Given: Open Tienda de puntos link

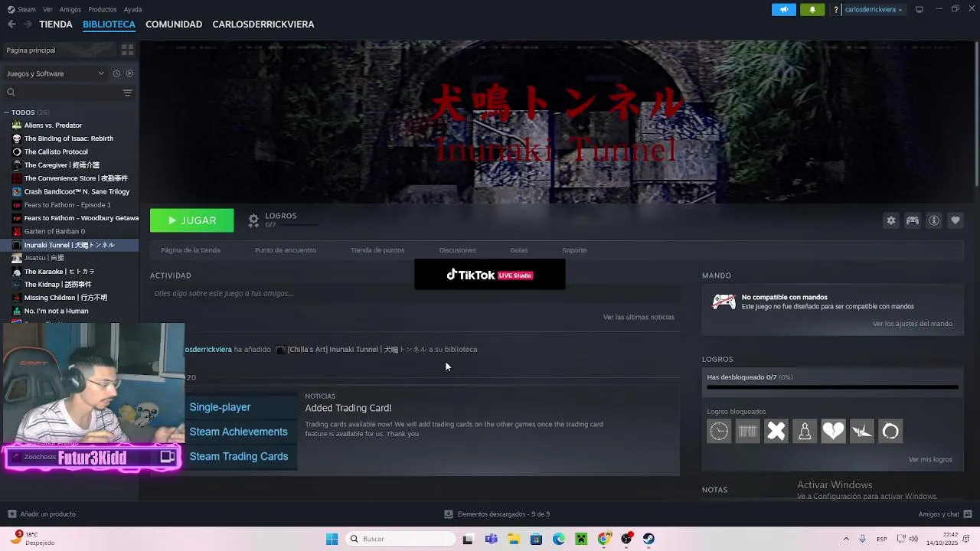Looking at the screenshot, I should [377, 250].
